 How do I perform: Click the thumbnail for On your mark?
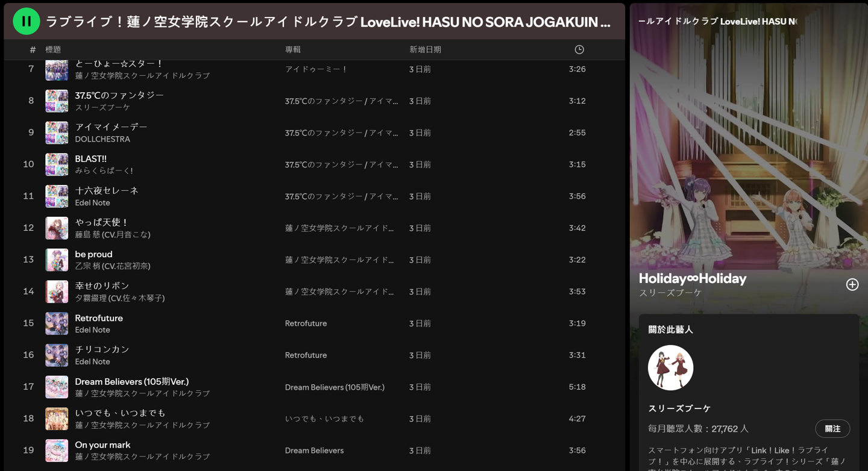56,450
